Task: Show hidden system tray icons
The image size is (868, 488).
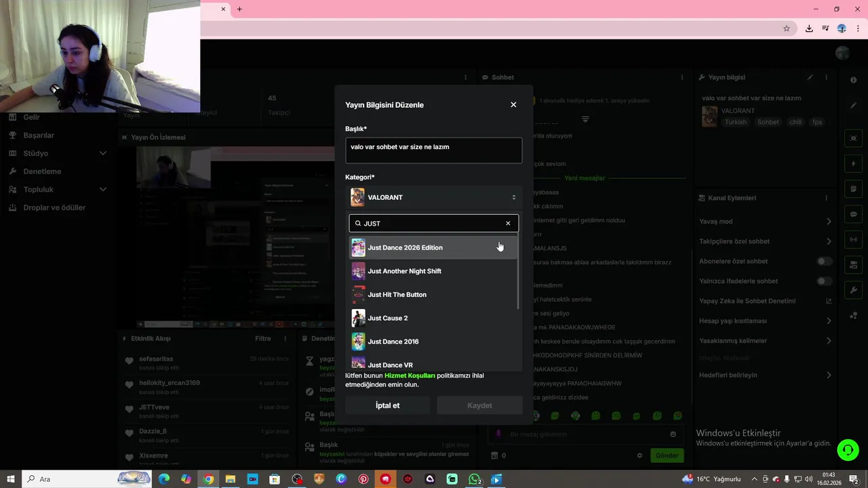Action: pos(755,479)
